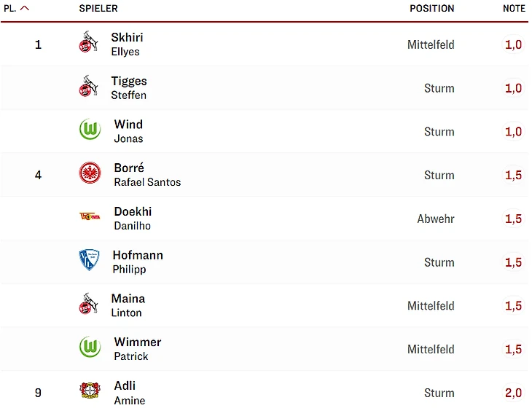Sort table by the POSITION column header
532x408 pixels.
click(x=431, y=9)
